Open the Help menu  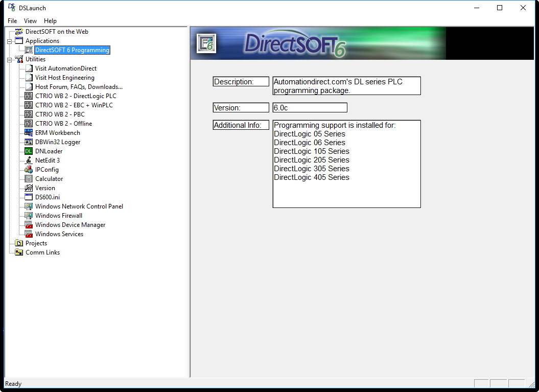coord(50,21)
